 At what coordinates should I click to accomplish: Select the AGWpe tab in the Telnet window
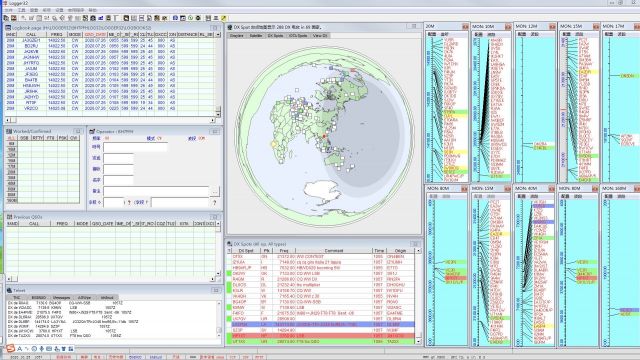pyautogui.click(x=84, y=298)
